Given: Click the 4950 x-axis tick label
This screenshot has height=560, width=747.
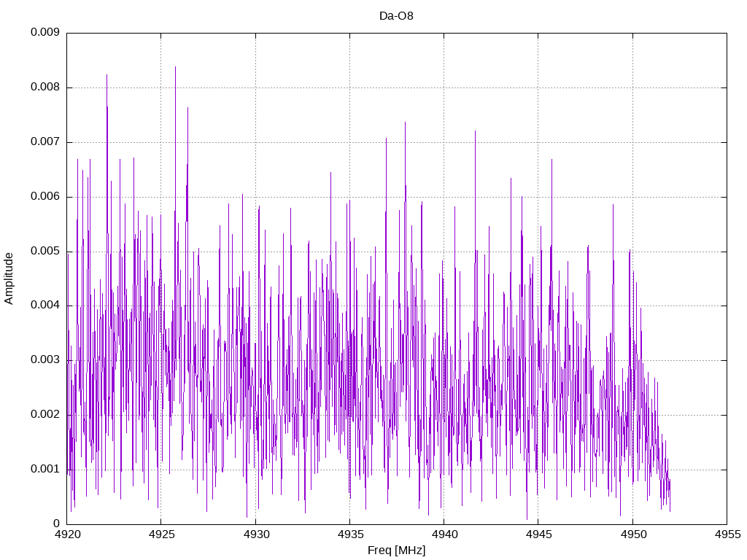Looking at the screenshot, I should pos(633,534).
